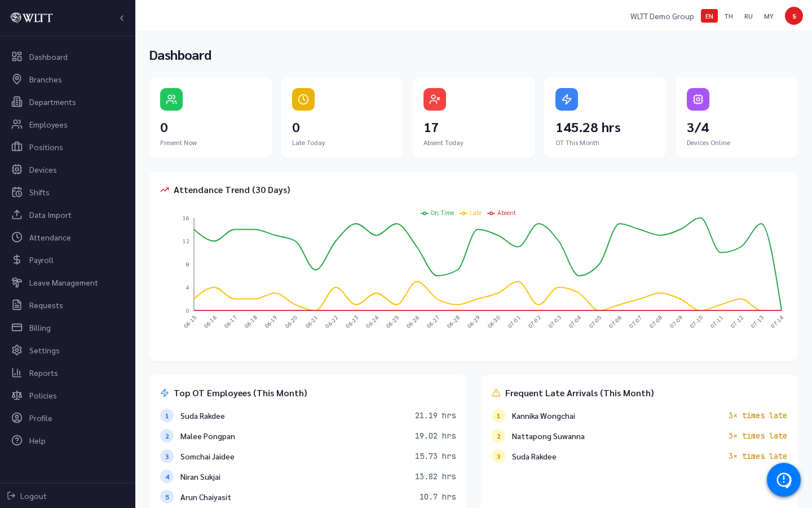Click the 145.28 hrs value

pos(588,128)
